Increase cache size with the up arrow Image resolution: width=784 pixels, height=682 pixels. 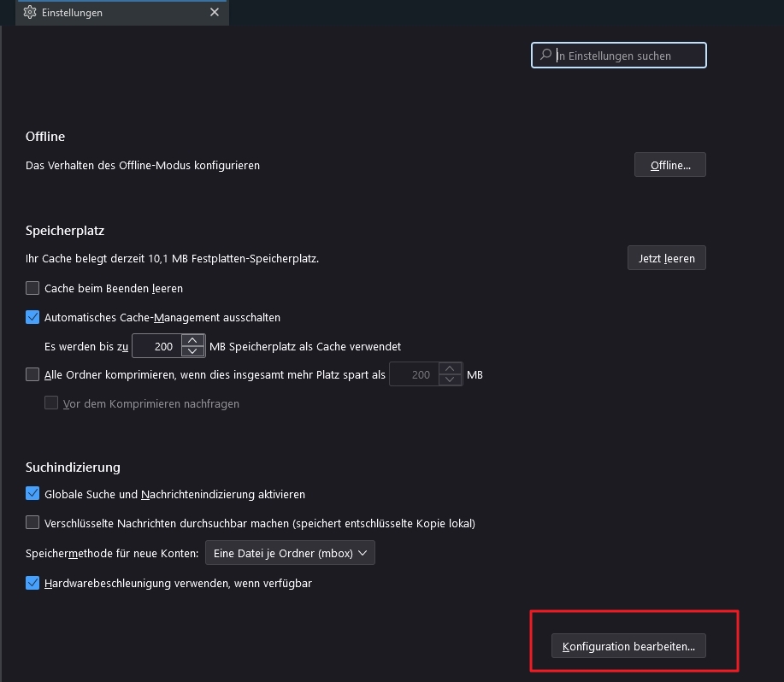tap(193, 341)
